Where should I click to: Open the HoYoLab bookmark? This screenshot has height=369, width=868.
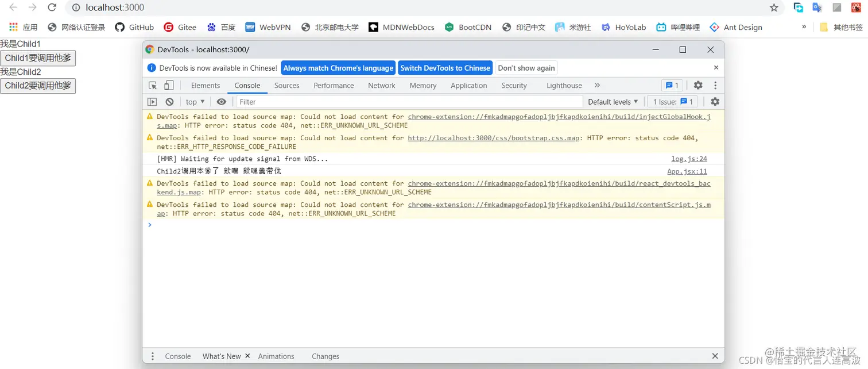pos(623,27)
